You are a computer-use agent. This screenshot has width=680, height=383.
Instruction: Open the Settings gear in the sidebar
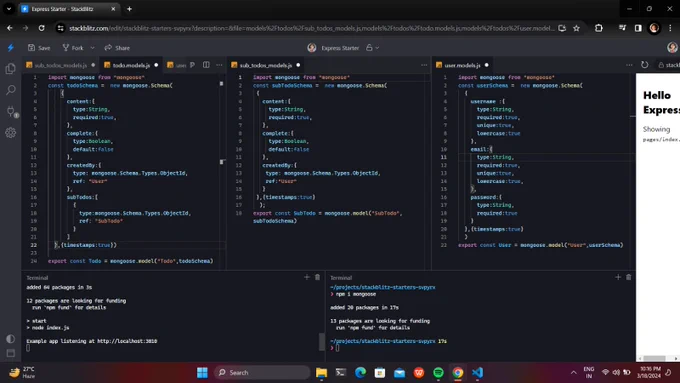(x=10, y=133)
